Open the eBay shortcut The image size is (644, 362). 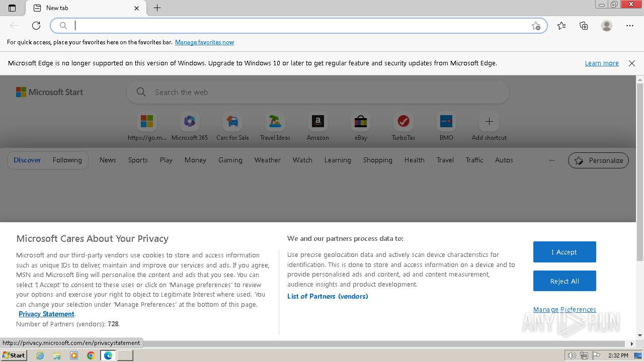(361, 127)
